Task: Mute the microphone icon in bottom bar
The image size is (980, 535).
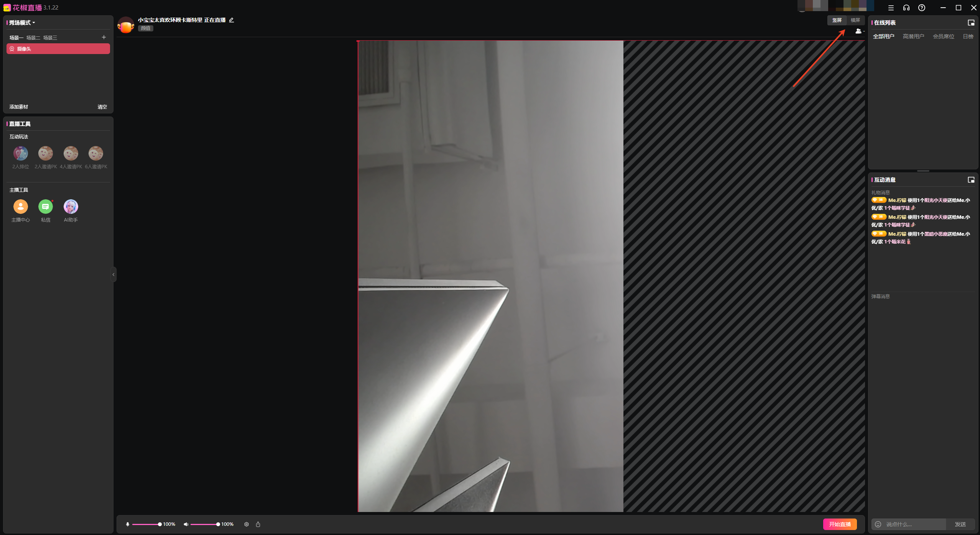Action: 128,524
